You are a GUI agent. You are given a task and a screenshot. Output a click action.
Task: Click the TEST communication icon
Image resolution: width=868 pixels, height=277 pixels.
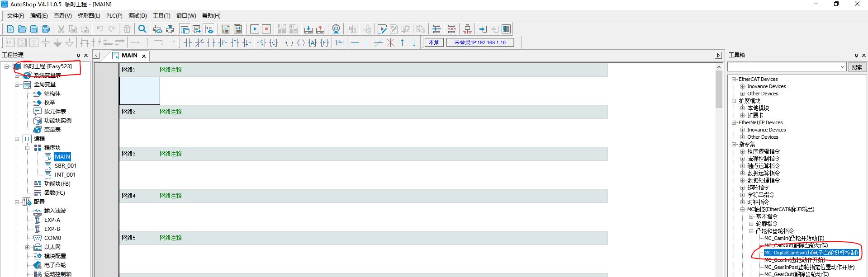(467, 29)
